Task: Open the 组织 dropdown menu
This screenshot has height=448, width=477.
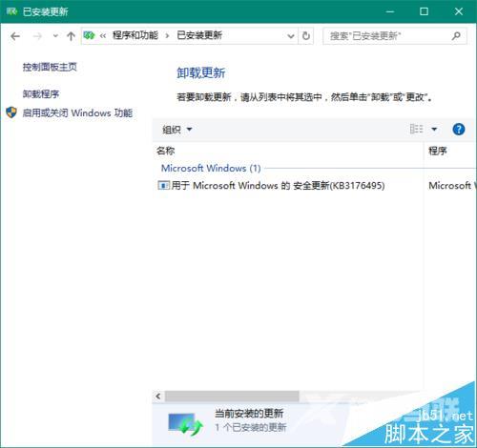Action: pyautogui.click(x=177, y=130)
